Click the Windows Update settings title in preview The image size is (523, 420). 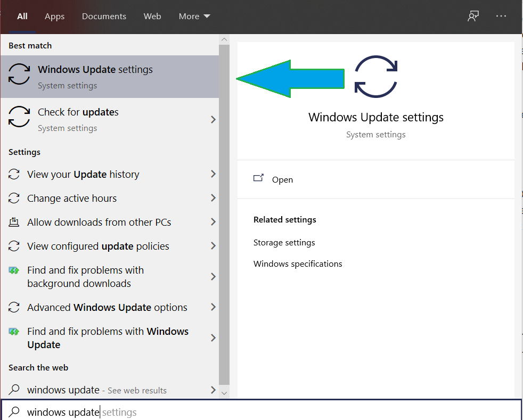pos(376,117)
